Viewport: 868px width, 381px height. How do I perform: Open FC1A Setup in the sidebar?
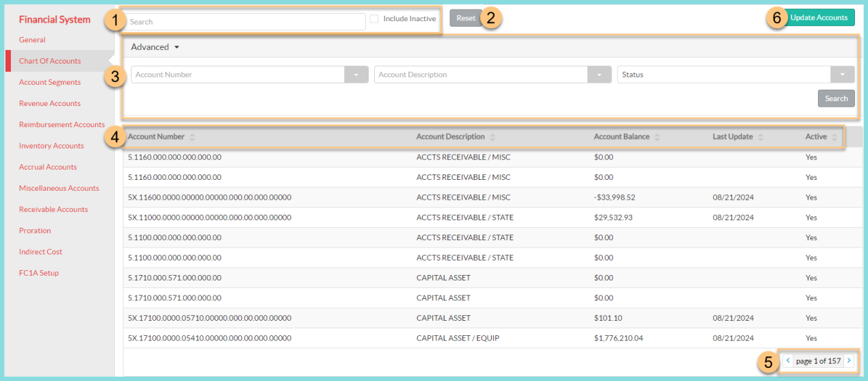[39, 273]
